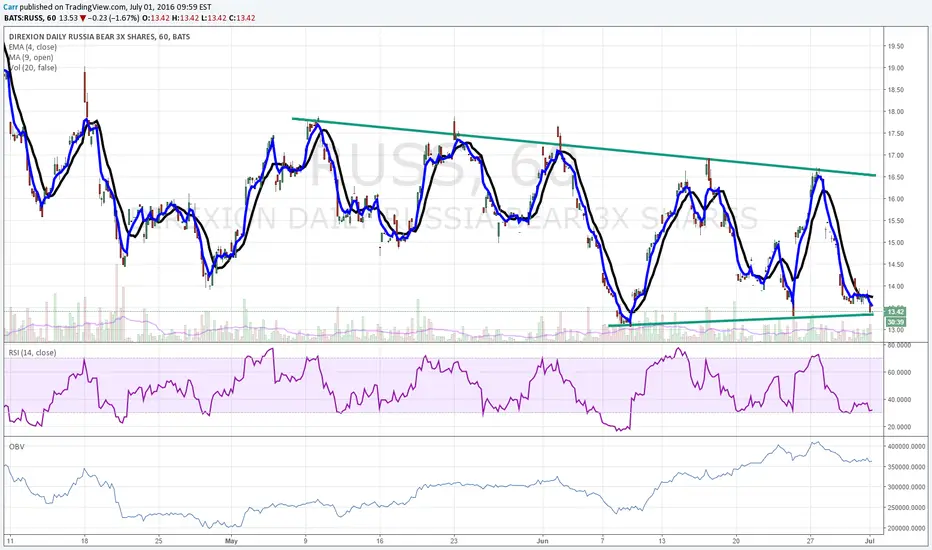Click date axis label 23
The image size is (932, 550).
[454, 541]
